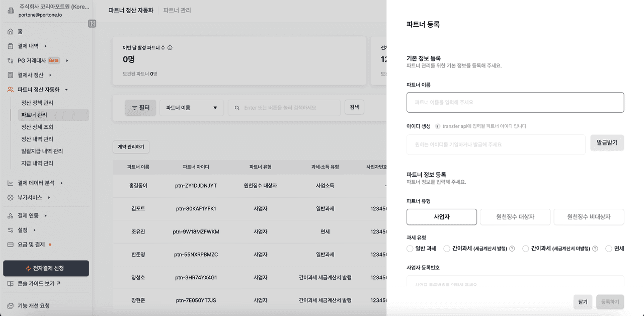
Task: Click the sidebar collapse icon
Action: coord(92,23)
